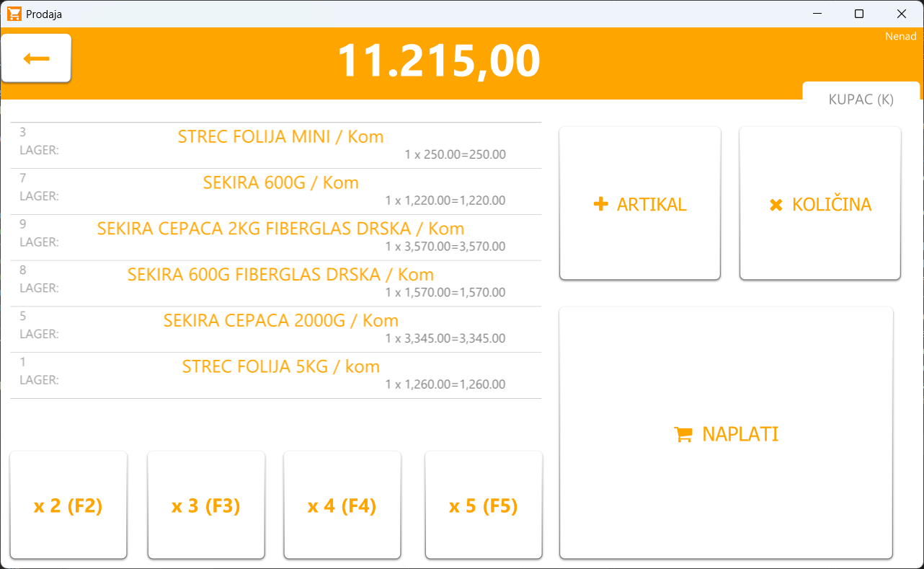Click the Prodaja app icon in title bar

[x=14, y=14]
